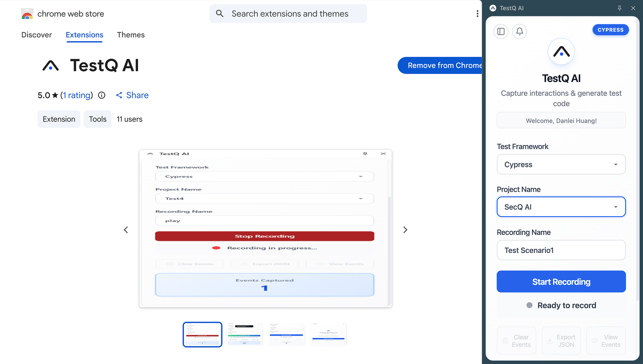Select the fourth screenshot thumbnail
This screenshot has height=364, width=643.
[328, 335]
